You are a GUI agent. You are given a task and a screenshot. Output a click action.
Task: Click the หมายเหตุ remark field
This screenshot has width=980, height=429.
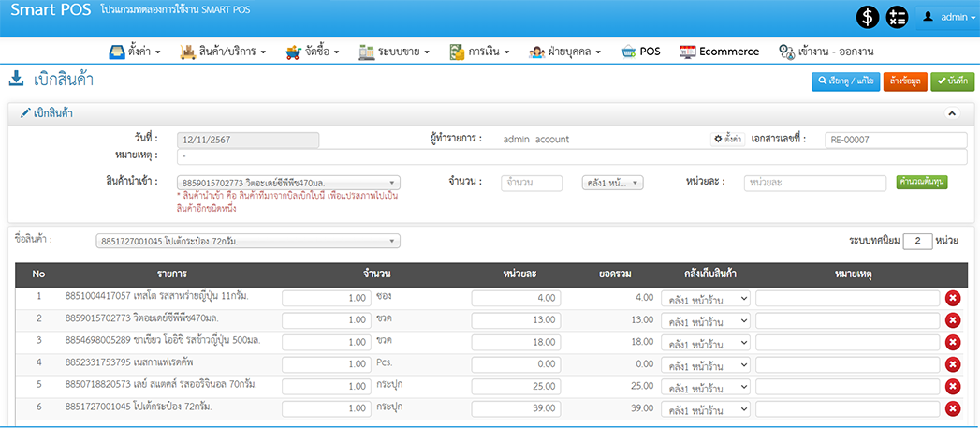[x=572, y=156]
